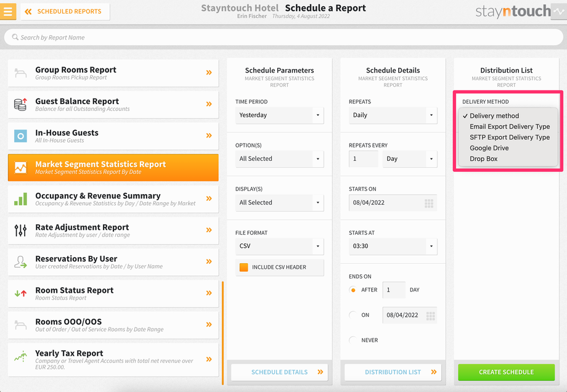Click the search magnifier icon
The height and width of the screenshot is (392, 567).
pos(15,37)
